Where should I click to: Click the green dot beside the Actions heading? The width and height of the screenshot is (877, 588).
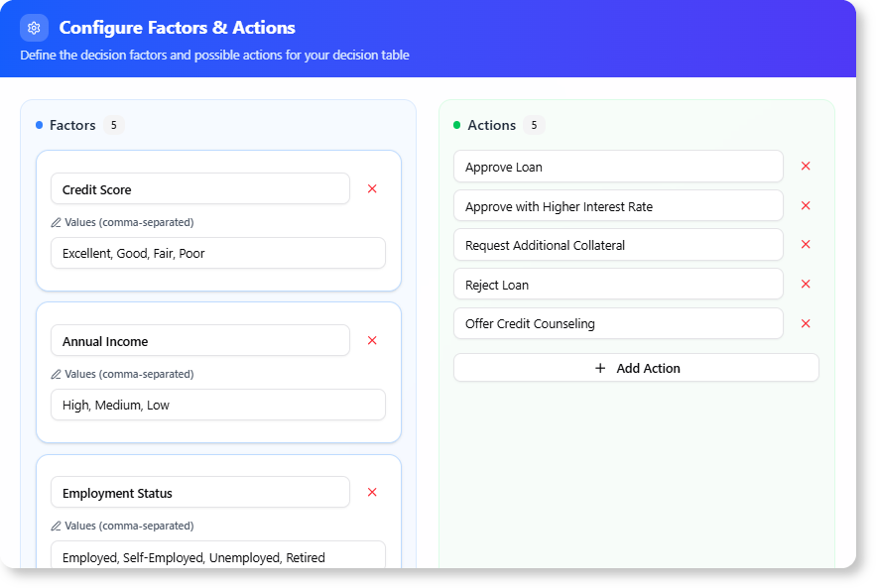(457, 125)
